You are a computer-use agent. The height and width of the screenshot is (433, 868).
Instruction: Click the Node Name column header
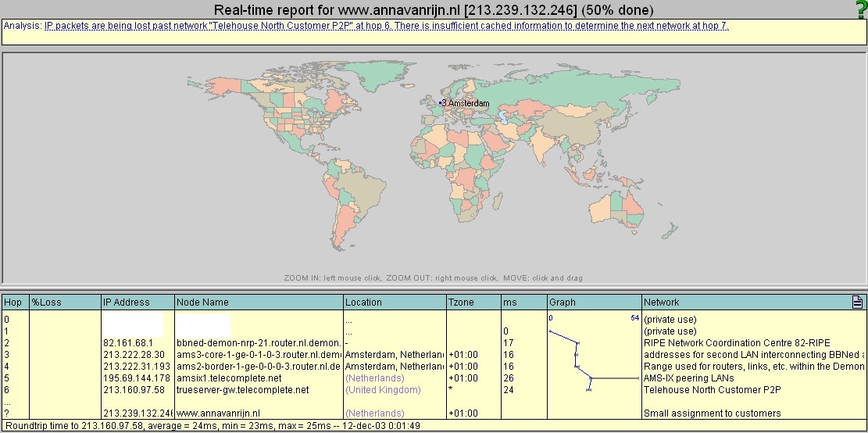259,302
